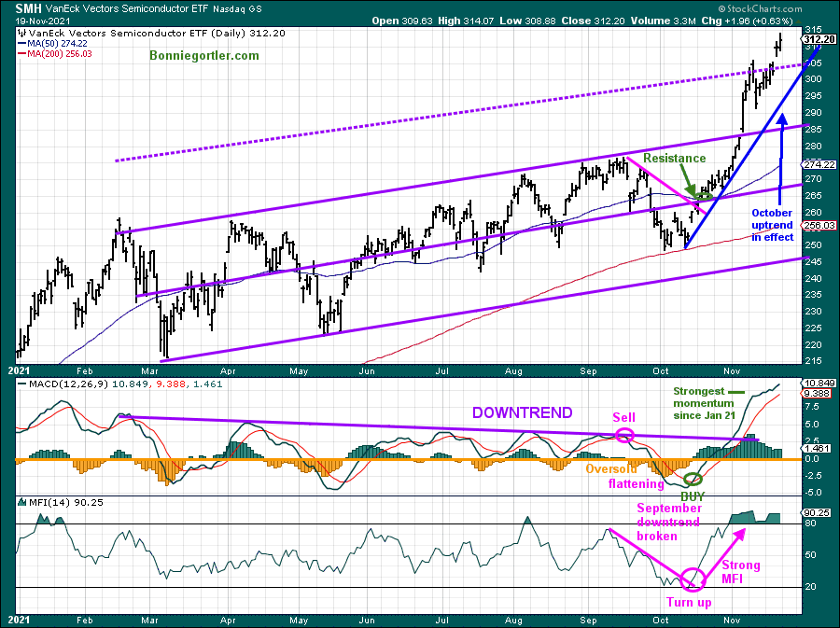Click the Volume 3.3M value
The image size is (840, 628).
(x=664, y=21)
